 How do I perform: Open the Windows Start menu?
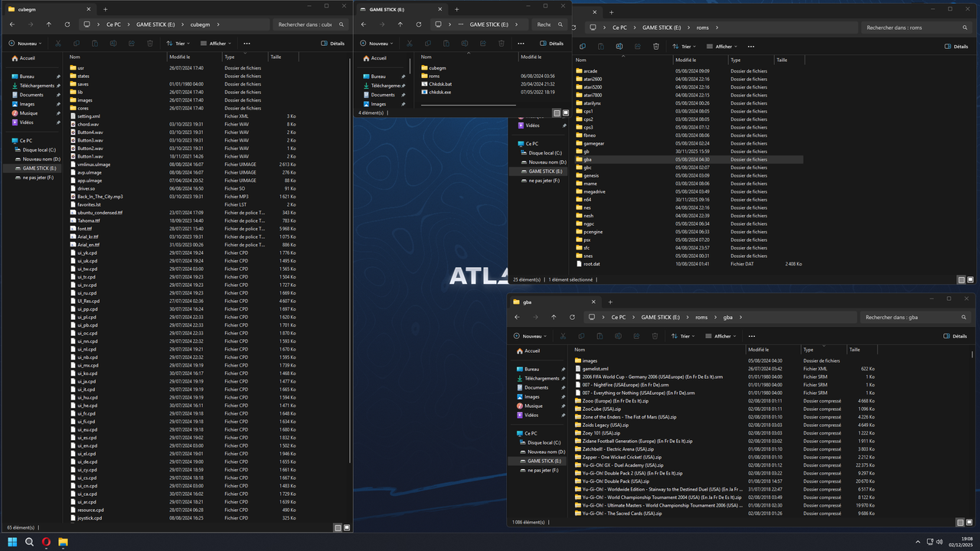coord(11,542)
